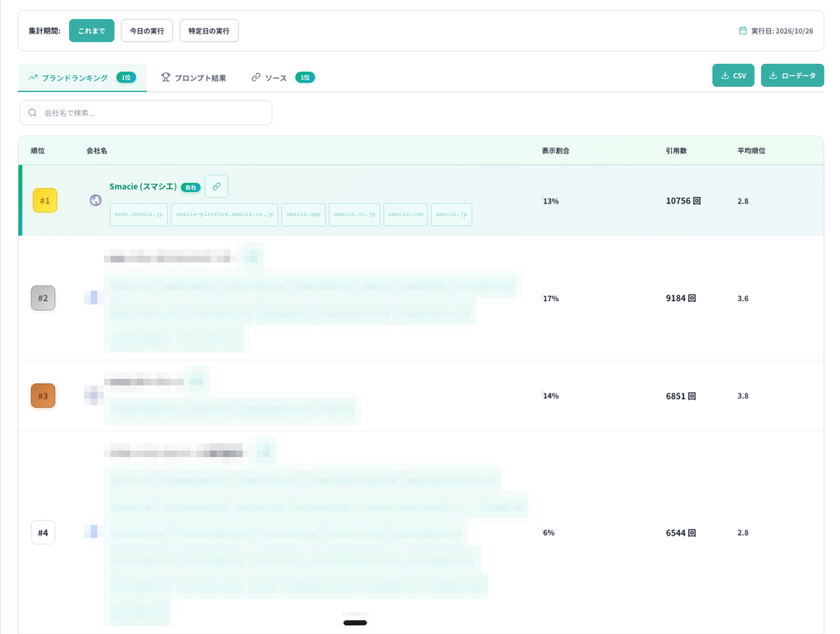This screenshot has width=840, height=634.
Task: Click the next.smasie.jp domain tag
Action: point(139,214)
